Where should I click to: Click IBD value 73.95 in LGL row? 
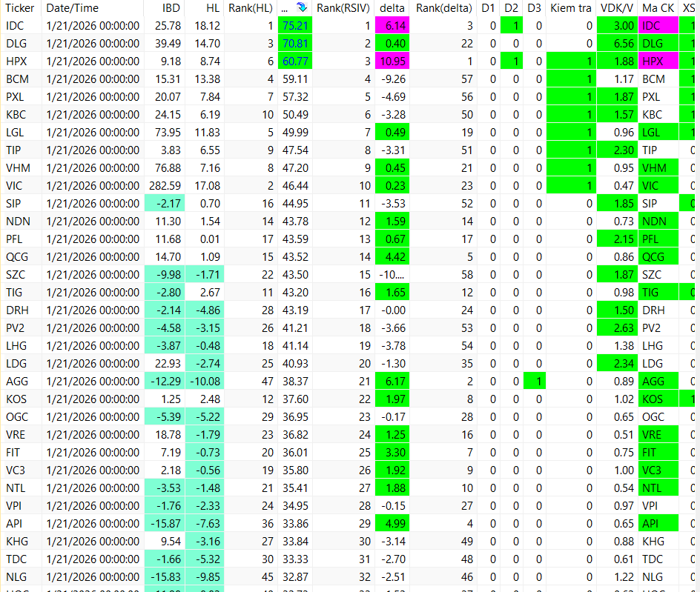[168, 133]
